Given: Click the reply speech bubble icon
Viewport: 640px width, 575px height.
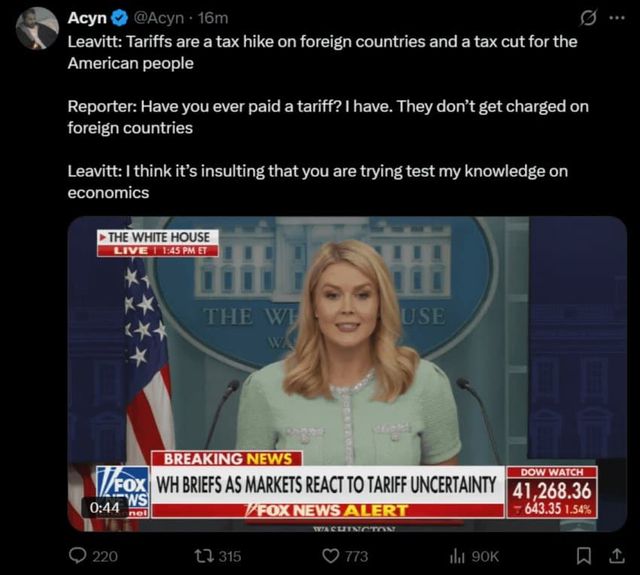Looking at the screenshot, I should (77, 555).
